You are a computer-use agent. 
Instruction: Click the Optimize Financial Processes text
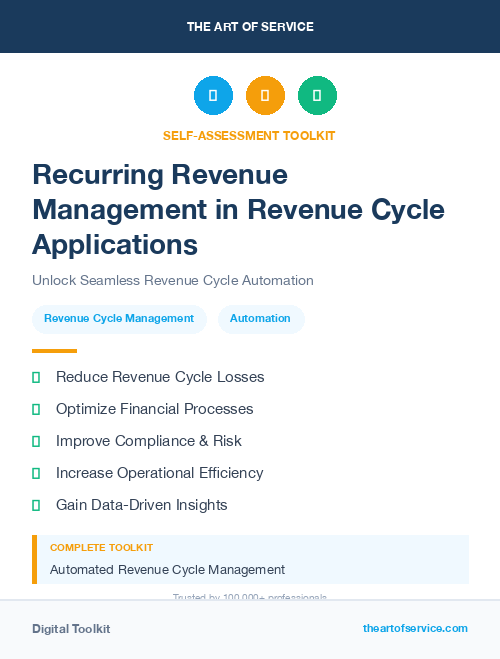pos(155,409)
